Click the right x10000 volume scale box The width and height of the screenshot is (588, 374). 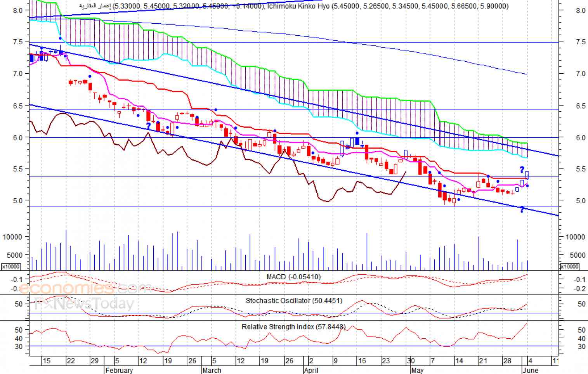(569, 267)
